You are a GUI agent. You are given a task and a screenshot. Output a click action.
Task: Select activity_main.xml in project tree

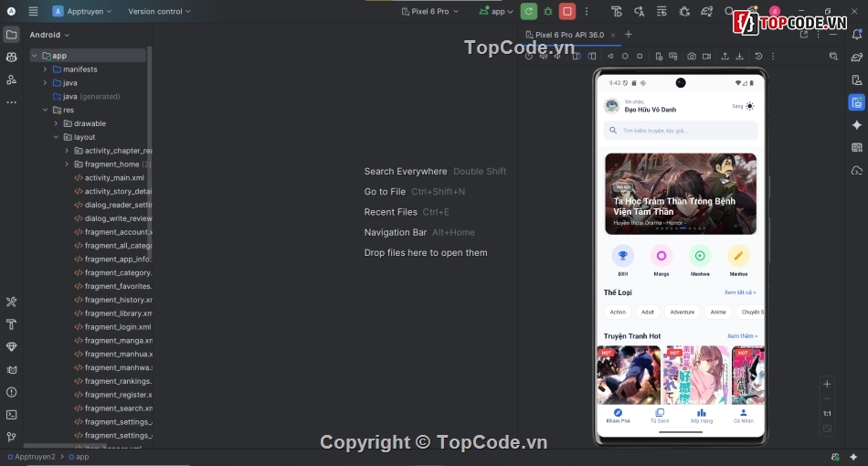click(114, 177)
